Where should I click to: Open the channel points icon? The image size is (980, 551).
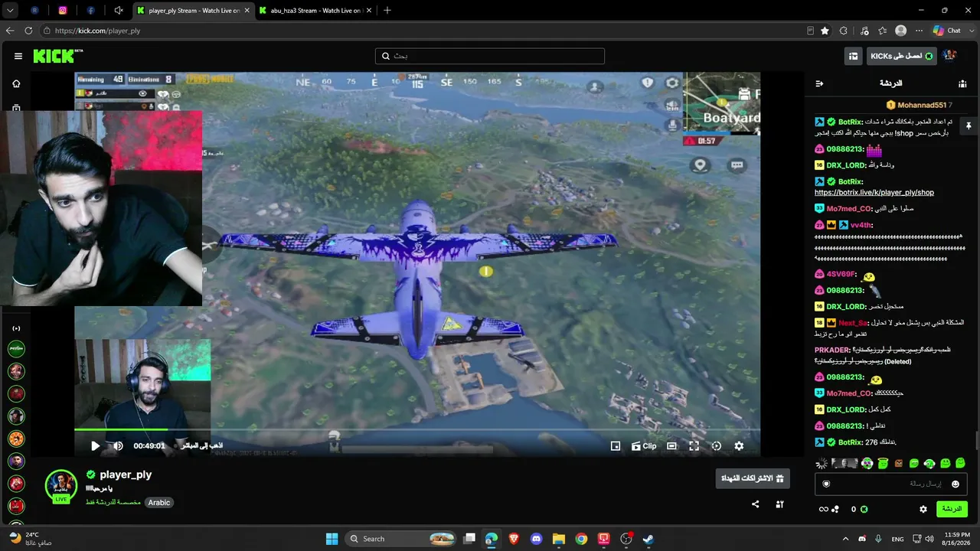pos(835,509)
